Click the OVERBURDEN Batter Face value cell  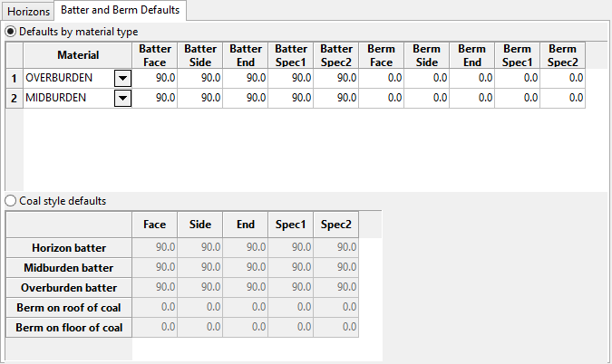pyautogui.click(x=155, y=79)
